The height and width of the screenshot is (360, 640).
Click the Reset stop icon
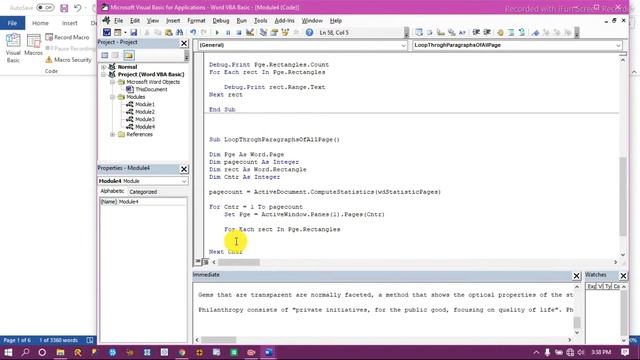tap(239, 32)
